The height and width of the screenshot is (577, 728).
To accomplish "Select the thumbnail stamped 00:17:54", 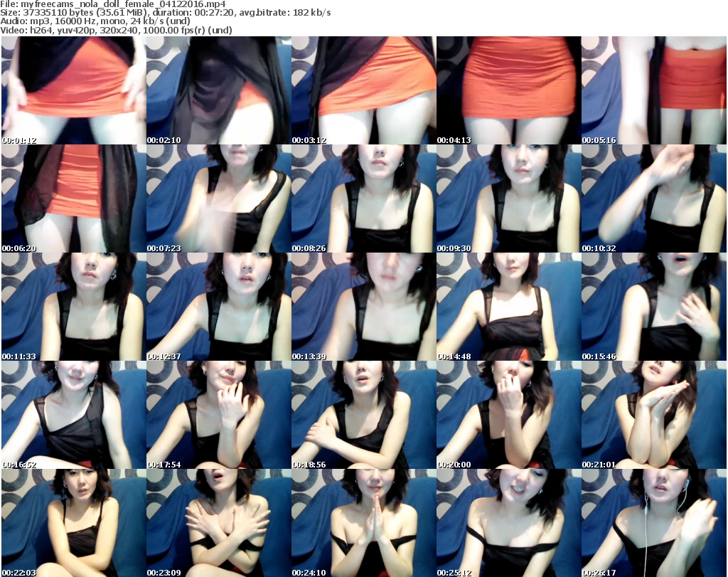I will pyautogui.click(x=219, y=415).
